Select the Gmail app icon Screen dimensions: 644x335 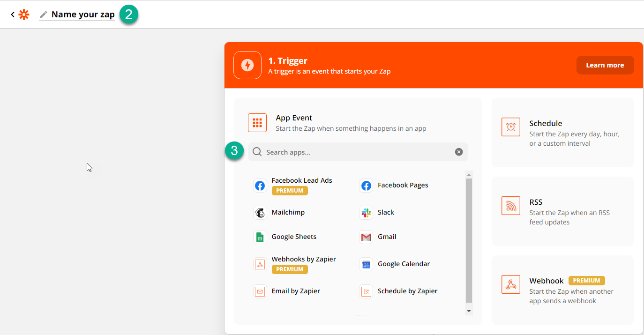[x=366, y=237]
